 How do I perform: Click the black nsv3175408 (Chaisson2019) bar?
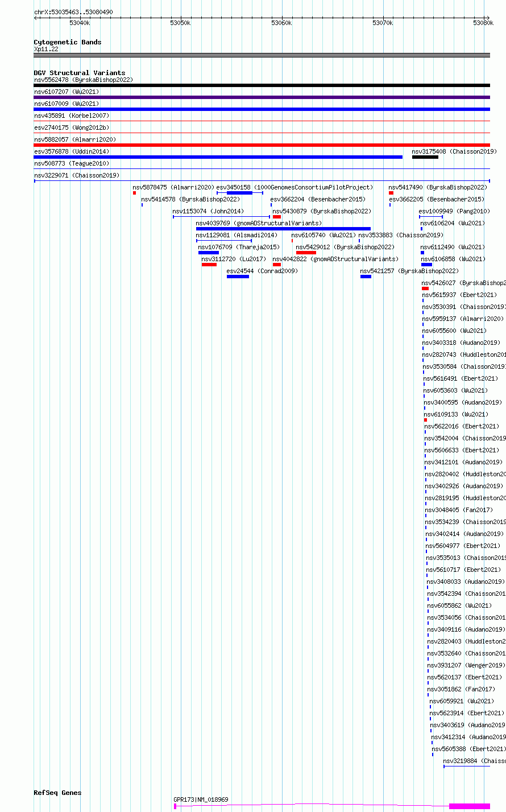[x=425, y=157]
